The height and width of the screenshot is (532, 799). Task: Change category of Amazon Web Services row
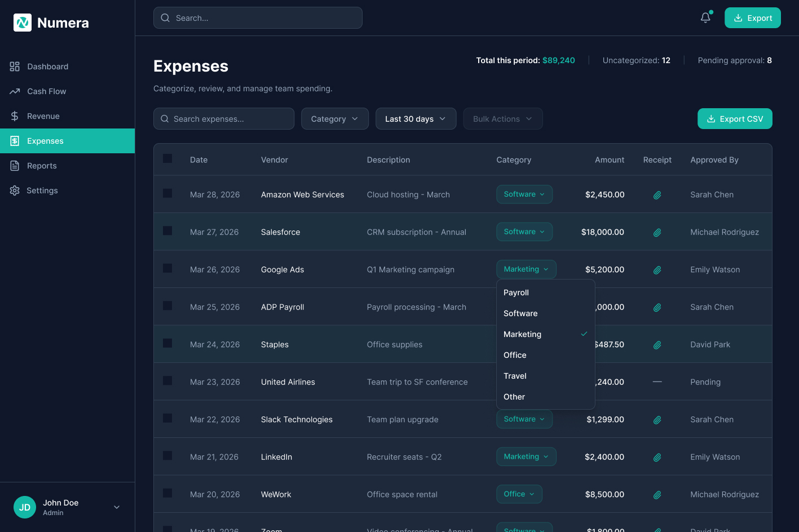click(524, 194)
